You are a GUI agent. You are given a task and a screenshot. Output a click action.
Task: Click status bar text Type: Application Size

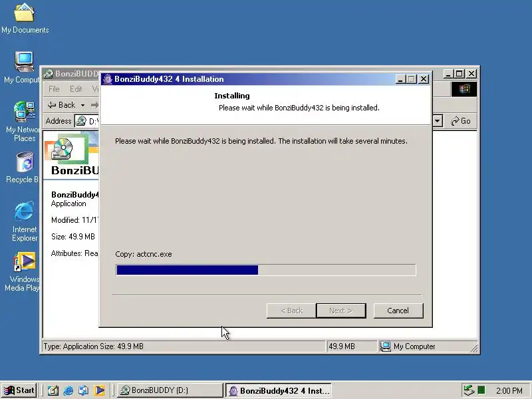click(93, 346)
